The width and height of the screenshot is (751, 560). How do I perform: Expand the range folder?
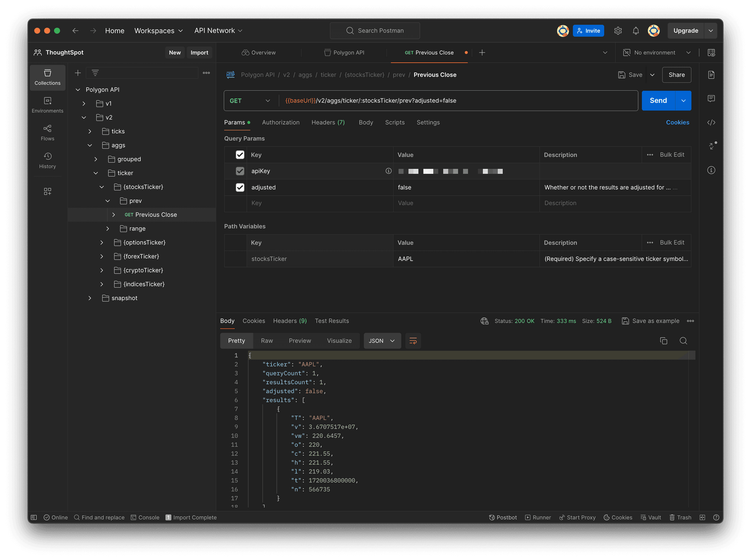click(107, 228)
